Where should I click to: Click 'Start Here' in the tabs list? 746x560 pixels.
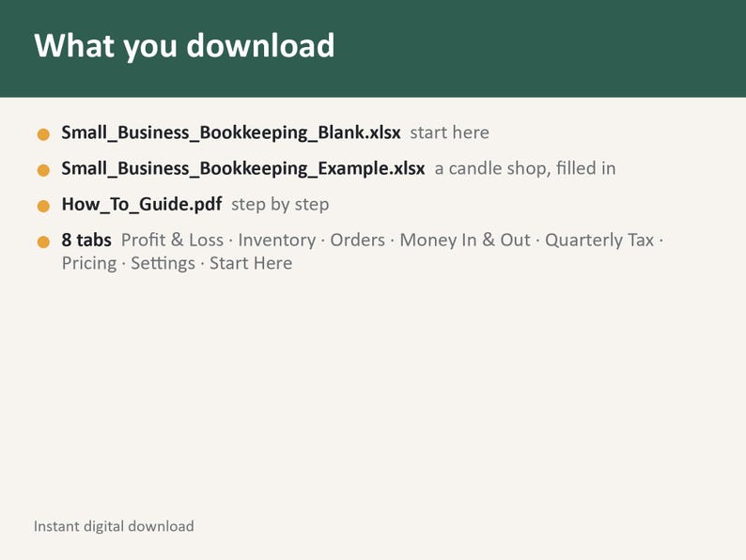(x=251, y=263)
